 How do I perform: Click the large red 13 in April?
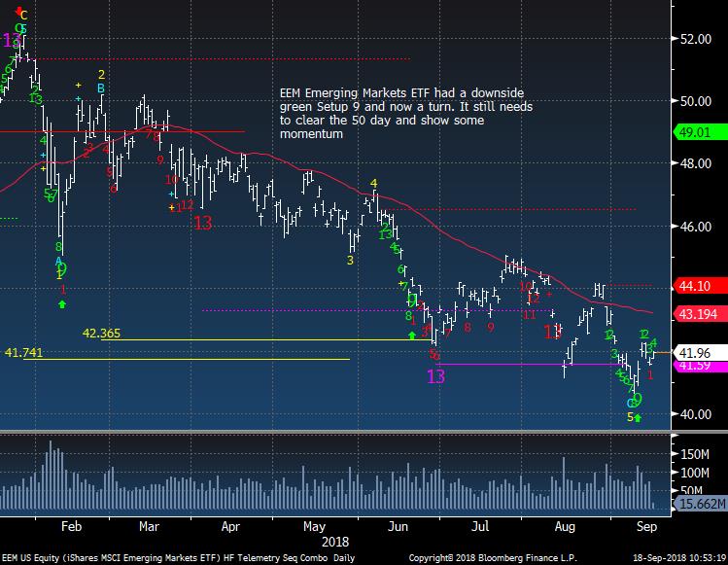pos(203,223)
